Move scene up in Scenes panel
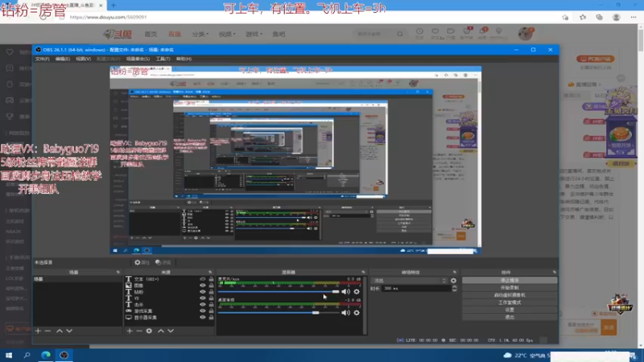The image size is (644, 362). [x=60, y=331]
